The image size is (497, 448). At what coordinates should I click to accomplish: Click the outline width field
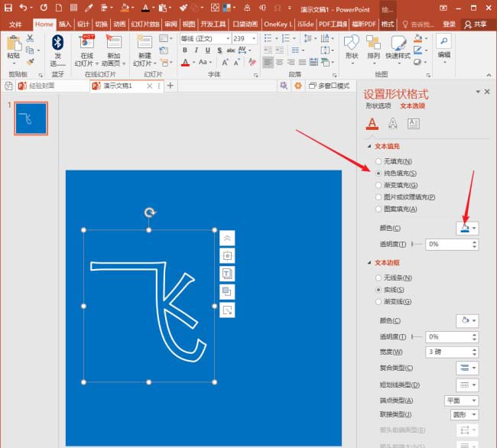tap(452, 352)
